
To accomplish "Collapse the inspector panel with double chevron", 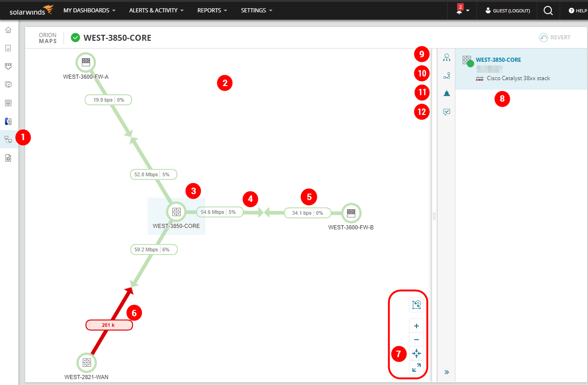I will coord(447,372).
